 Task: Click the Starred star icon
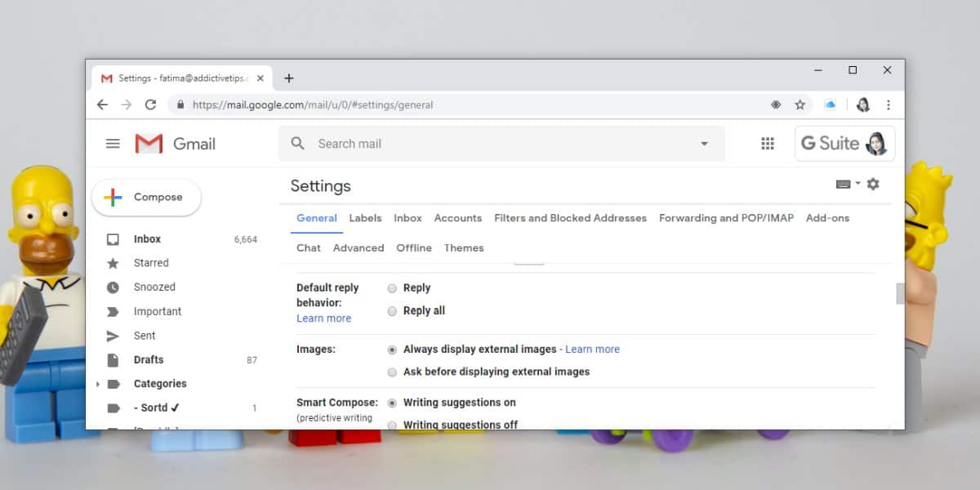pyautogui.click(x=114, y=263)
